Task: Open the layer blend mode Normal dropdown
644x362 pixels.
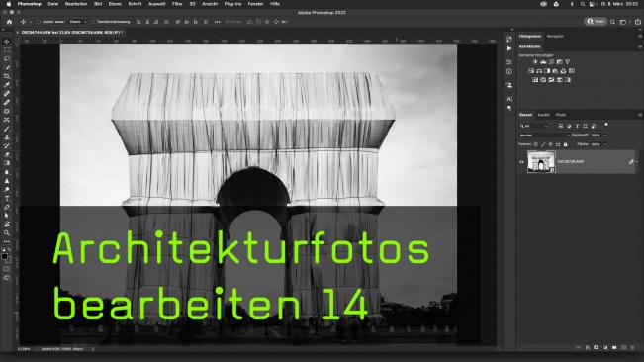Action: [x=545, y=136]
